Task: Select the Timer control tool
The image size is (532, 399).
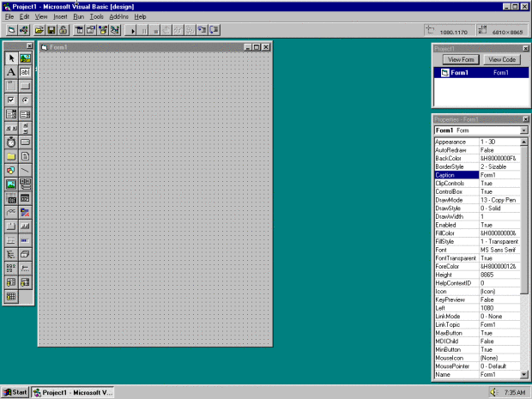Action: pyautogui.click(x=11, y=142)
